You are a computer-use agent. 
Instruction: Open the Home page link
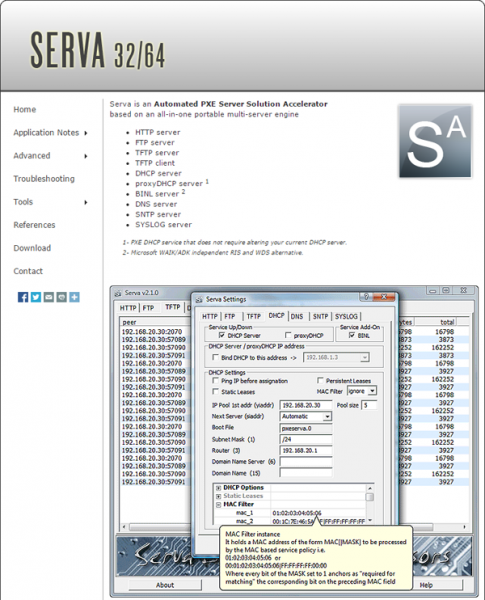(x=25, y=110)
